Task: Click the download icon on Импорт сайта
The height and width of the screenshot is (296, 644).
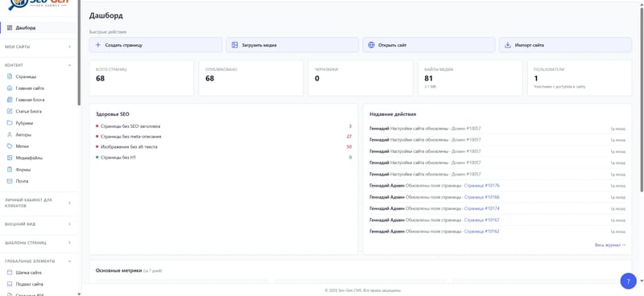Action: [x=508, y=45]
